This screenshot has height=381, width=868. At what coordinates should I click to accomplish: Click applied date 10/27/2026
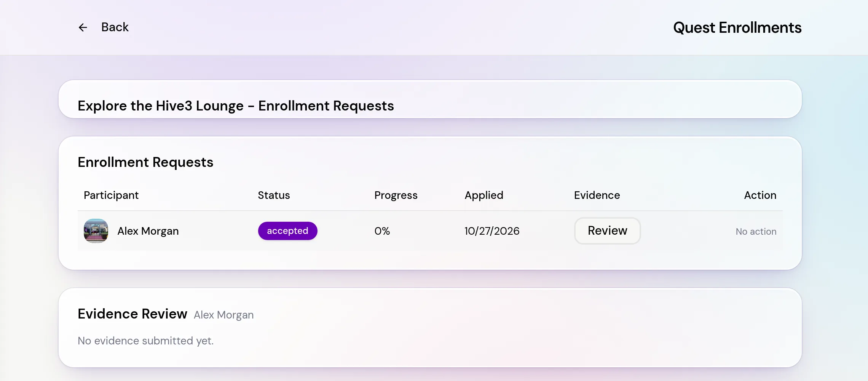point(492,231)
